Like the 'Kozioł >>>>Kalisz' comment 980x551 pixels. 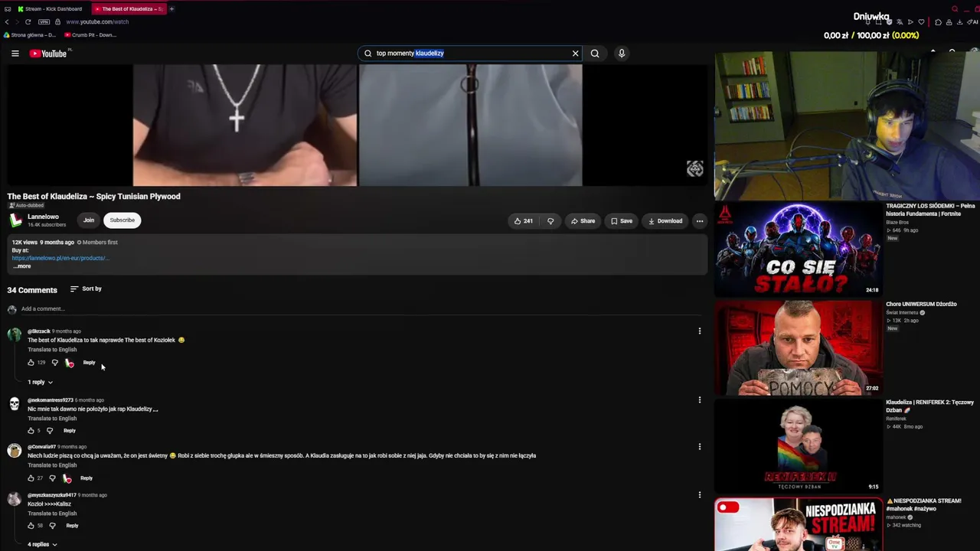pyautogui.click(x=31, y=526)
